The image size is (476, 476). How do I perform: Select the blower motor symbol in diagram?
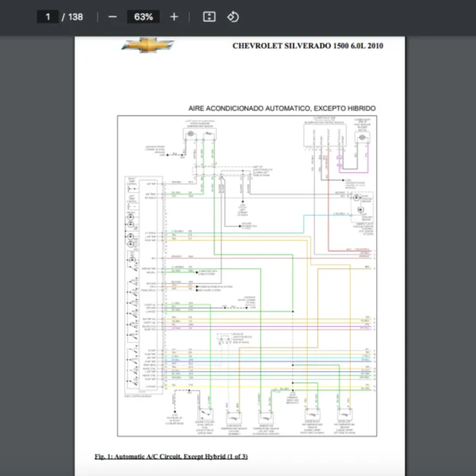click(362, 135)
